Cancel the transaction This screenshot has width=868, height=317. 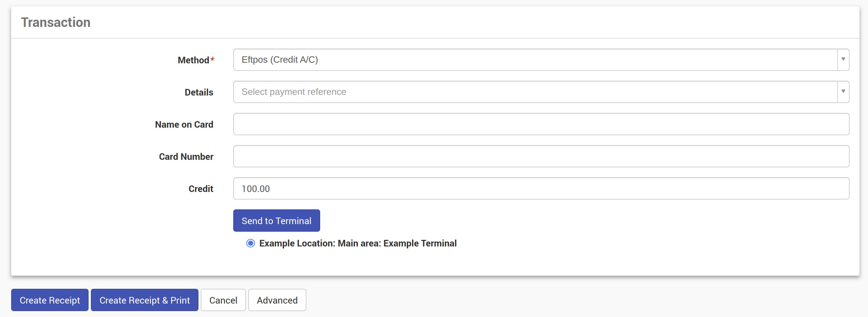click(x=223, y=300)
